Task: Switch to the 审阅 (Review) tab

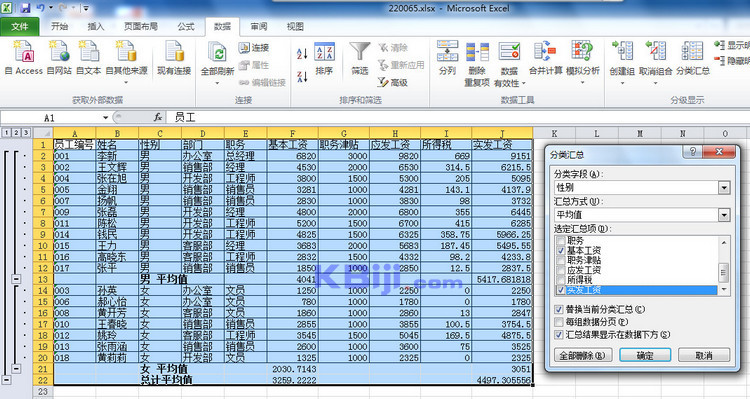Action: click(259, 27)
